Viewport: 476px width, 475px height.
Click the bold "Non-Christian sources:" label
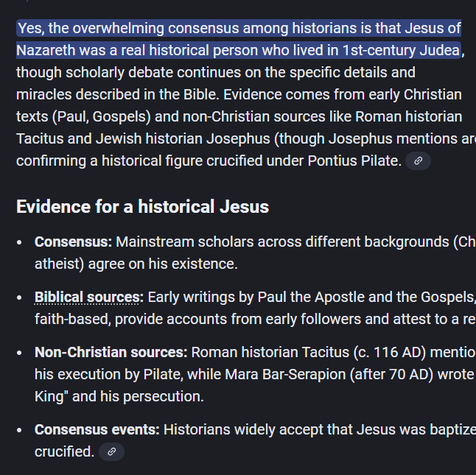pos(111,352)
